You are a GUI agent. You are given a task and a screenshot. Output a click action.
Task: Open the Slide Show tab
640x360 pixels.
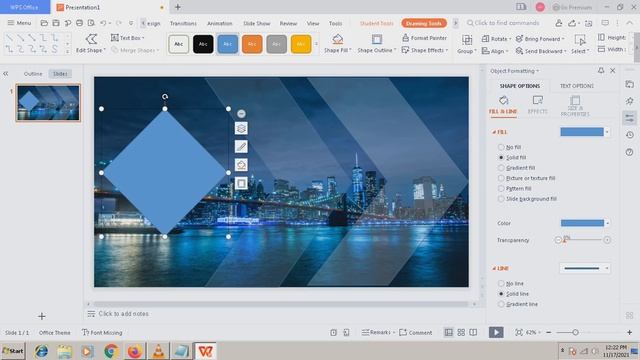[257, 23]
